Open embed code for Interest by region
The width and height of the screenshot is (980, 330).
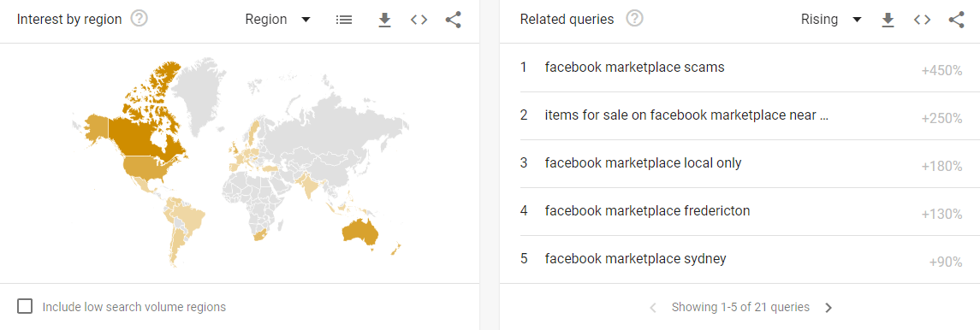tap(419, 20)
